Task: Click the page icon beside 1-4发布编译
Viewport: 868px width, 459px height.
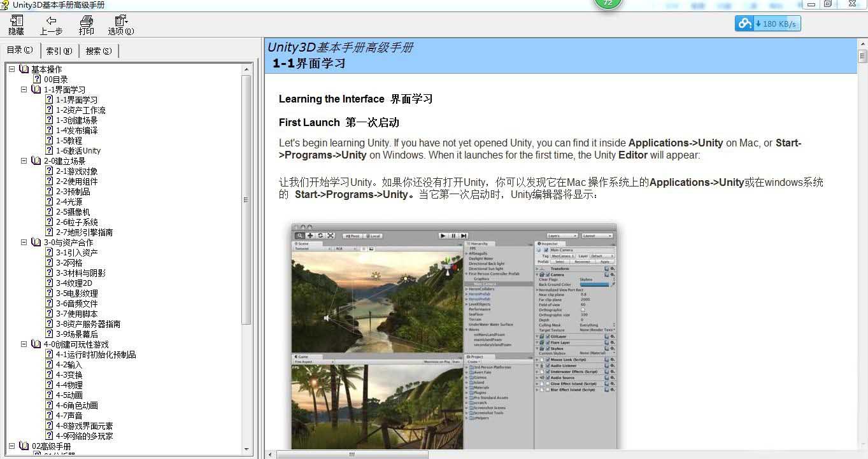Action: coord(49,130)
